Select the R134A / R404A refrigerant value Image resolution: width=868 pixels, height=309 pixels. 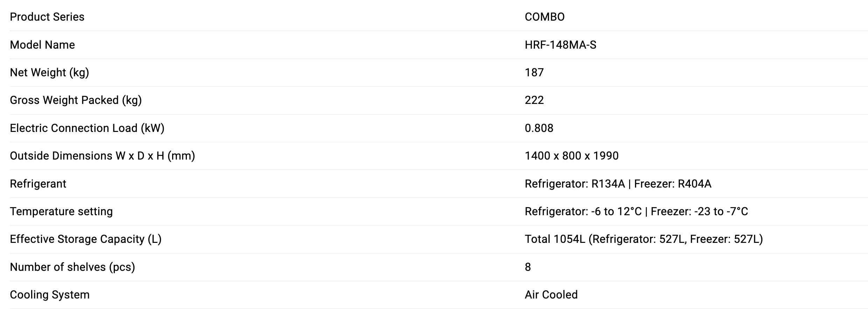618,184
